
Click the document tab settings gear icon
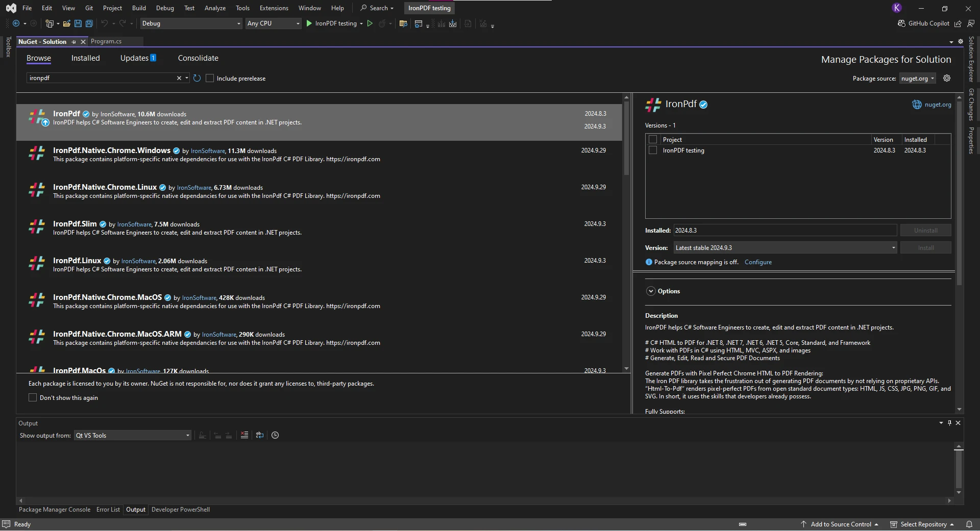pyautogui.click(x=961, y=41)
